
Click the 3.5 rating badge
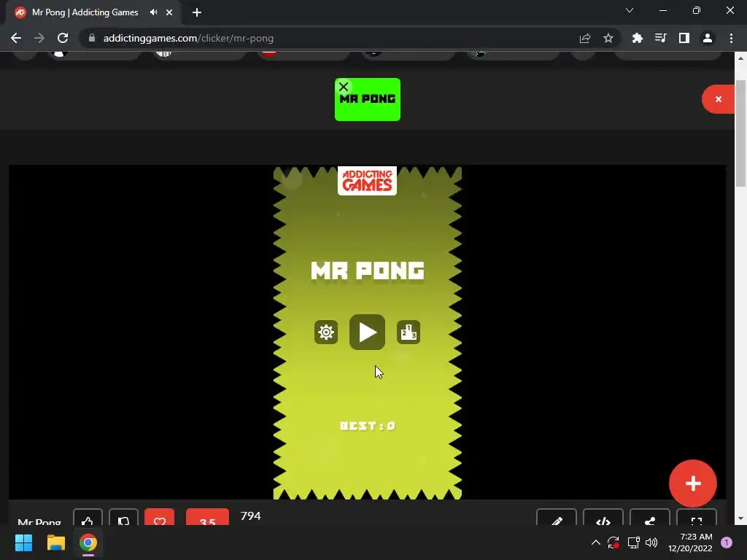pos(207,518)
